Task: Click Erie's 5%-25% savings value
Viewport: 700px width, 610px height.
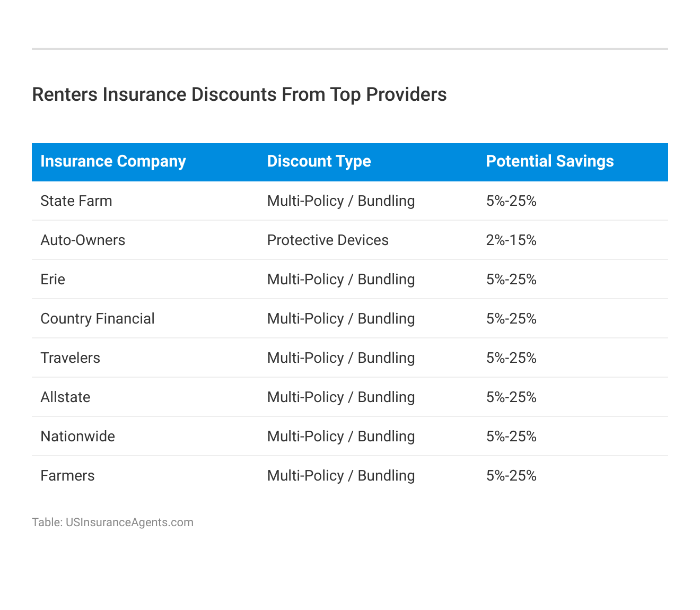Action: 511,280
